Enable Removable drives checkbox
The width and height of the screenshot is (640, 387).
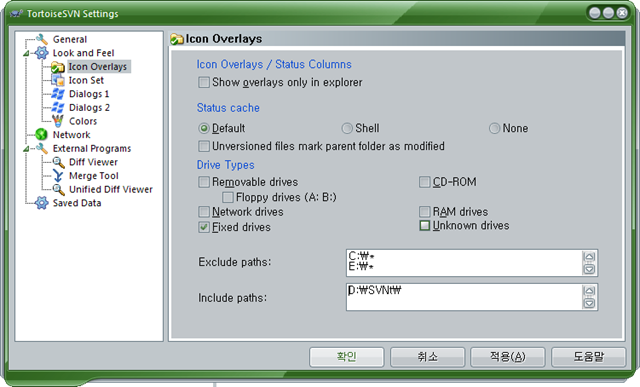click(204, 182)
